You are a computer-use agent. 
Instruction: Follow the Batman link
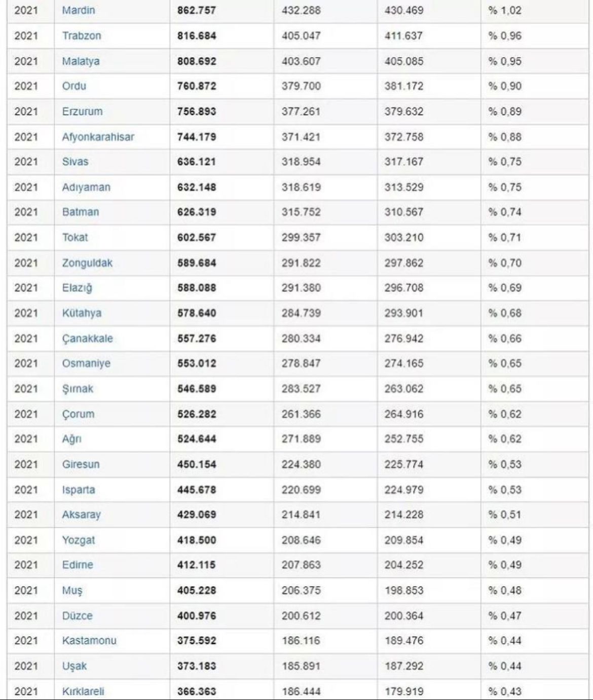click(x=80, y=212)
